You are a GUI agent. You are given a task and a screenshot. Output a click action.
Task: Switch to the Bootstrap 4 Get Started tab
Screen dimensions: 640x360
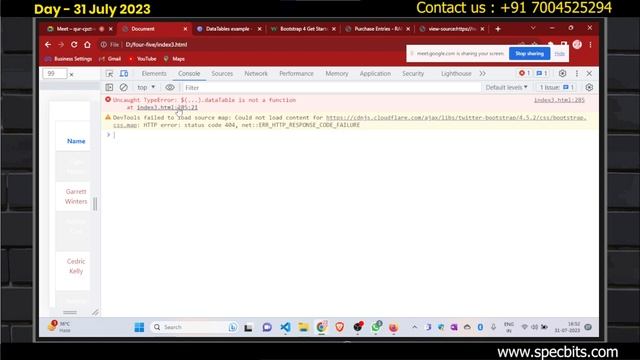pyautogui.click(x=303, y=29)
